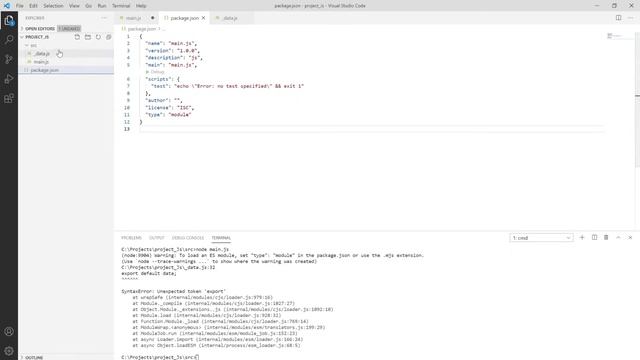The width and height of the screenshot is (640, 360).
Task: Create a new terminal with plus icon
Action: pos(582,238)
